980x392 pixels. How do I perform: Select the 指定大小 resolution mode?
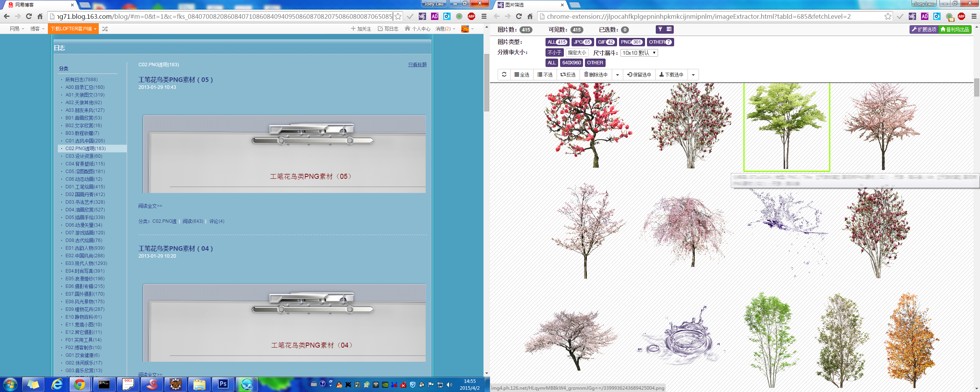pyautogui.click(x=577, y=53)
